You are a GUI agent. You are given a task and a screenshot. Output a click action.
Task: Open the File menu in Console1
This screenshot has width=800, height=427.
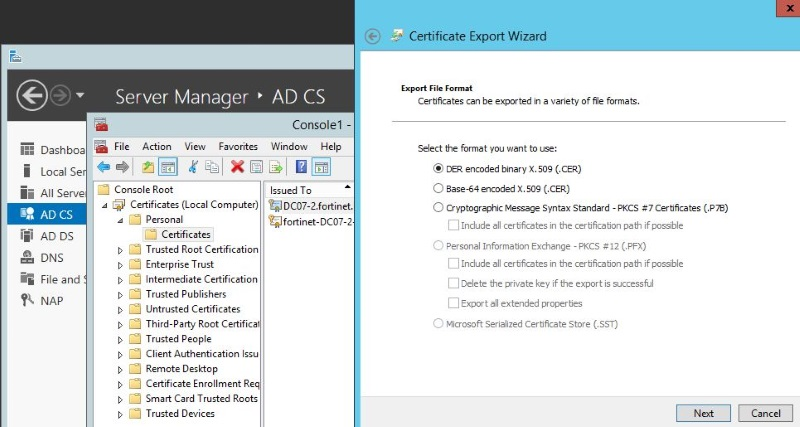[121, 146]
